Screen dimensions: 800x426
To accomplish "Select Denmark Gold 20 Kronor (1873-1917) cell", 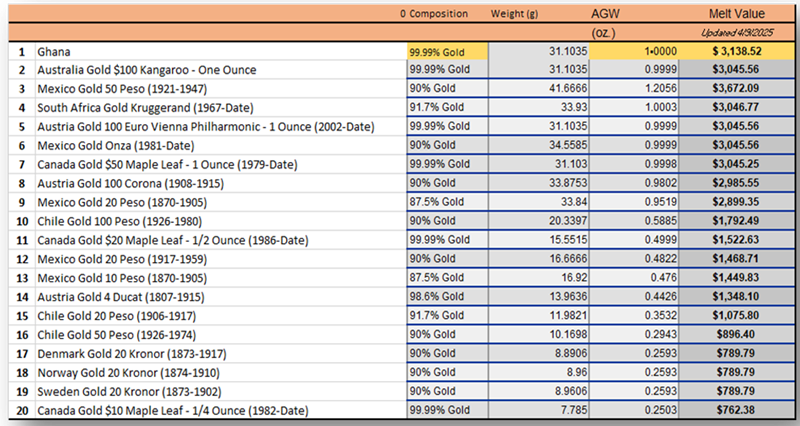I will (221, 354).
